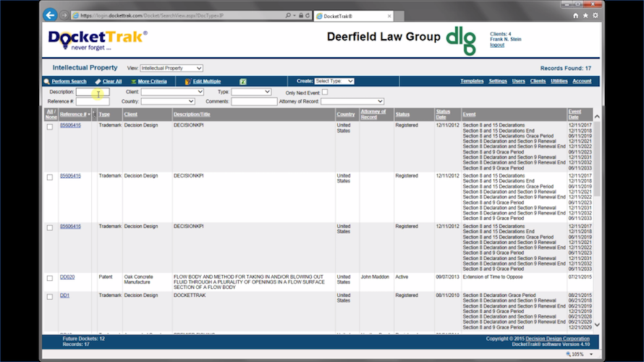The height and width of the screenshot is (362, 644).
Task: Click the Perform Search magnifier icon
Action: coord(47,81)
